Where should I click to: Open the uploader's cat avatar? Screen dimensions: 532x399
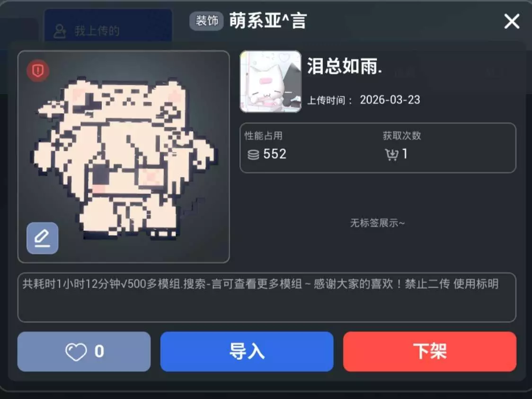270,81
